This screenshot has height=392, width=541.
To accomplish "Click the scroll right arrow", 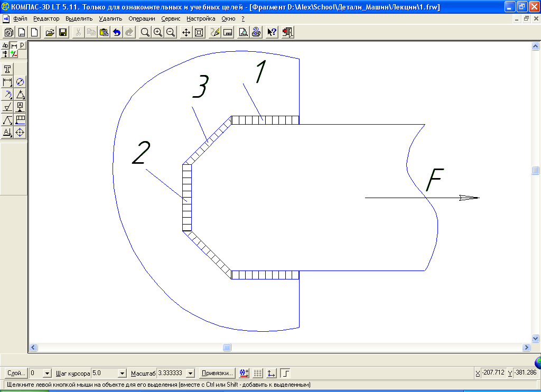I will 526,348.
